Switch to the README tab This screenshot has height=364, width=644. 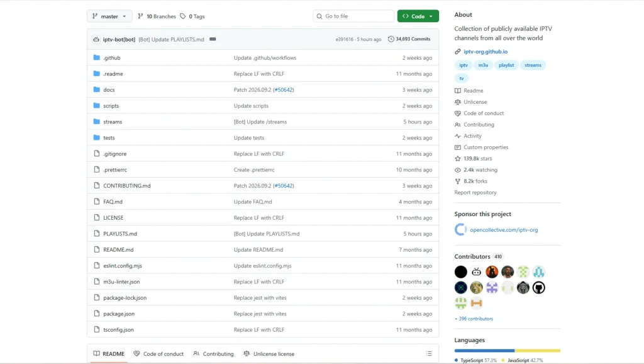(x=109, y=354)
